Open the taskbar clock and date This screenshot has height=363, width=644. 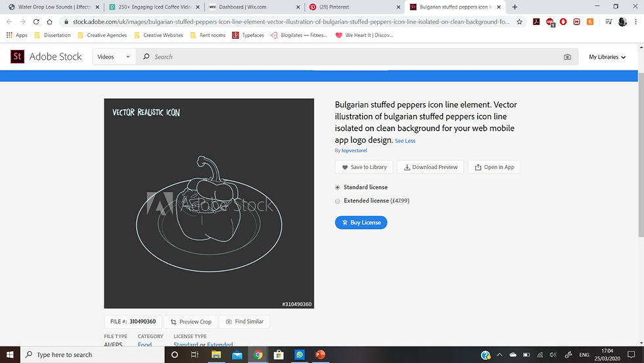click(x=607, y=354)
